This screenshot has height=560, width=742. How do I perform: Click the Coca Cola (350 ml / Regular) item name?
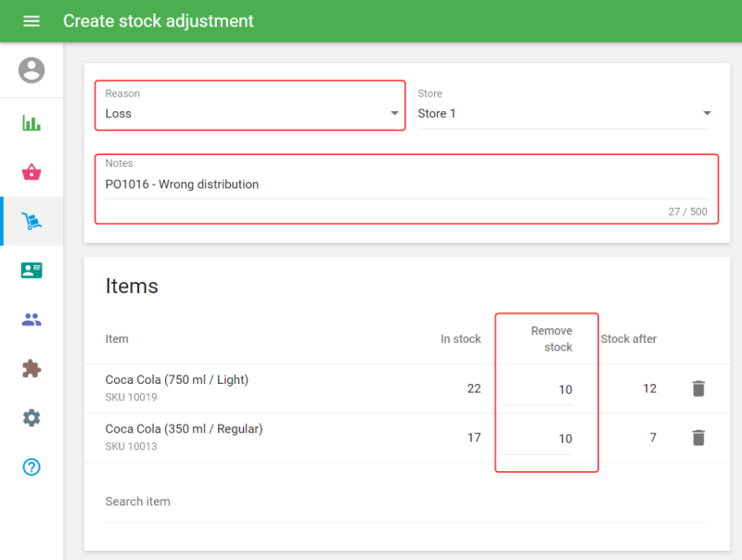(x=184, y=429)
